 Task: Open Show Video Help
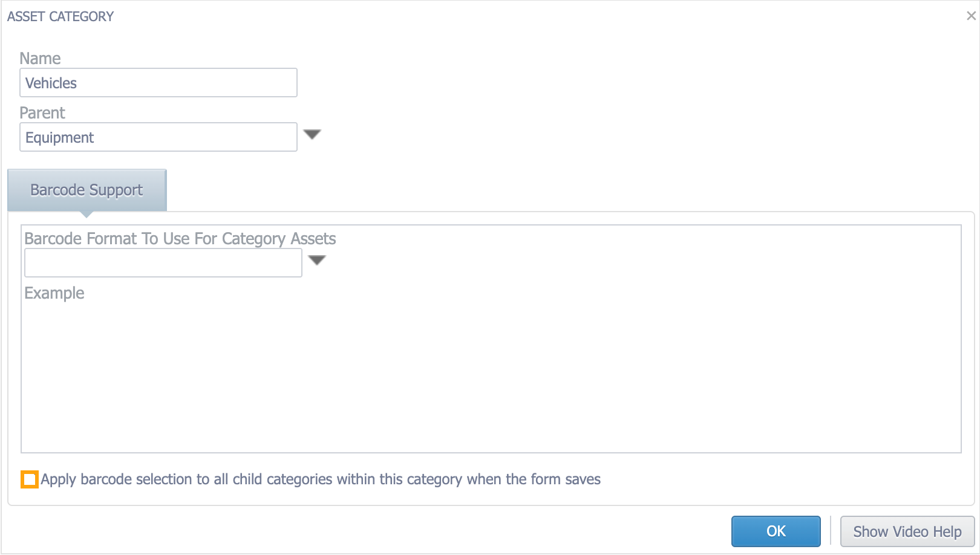click(x=906, y=531)
